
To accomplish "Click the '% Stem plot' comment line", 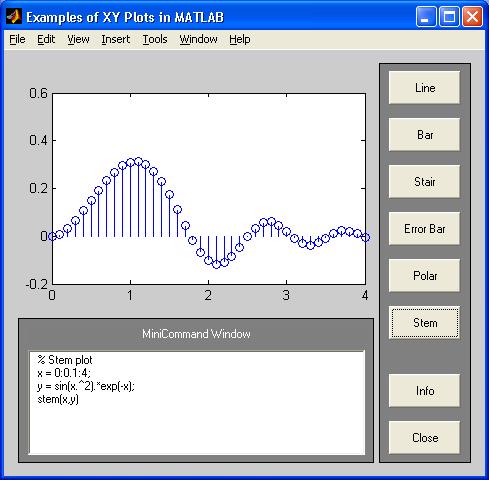I will coord(65,360).
